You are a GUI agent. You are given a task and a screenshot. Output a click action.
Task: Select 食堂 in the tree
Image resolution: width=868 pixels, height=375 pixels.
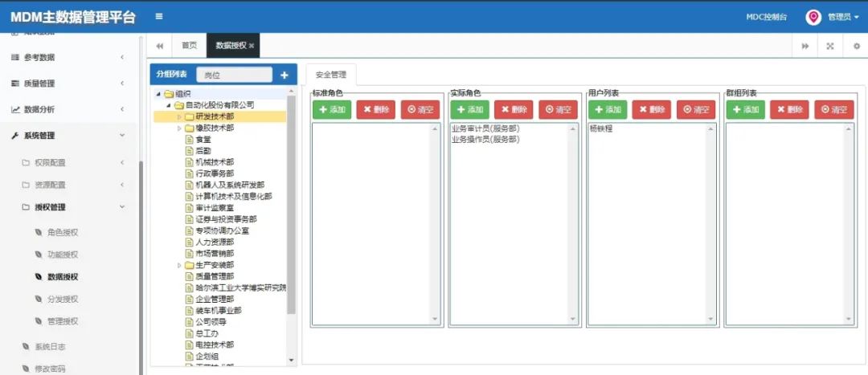(203, 140)
